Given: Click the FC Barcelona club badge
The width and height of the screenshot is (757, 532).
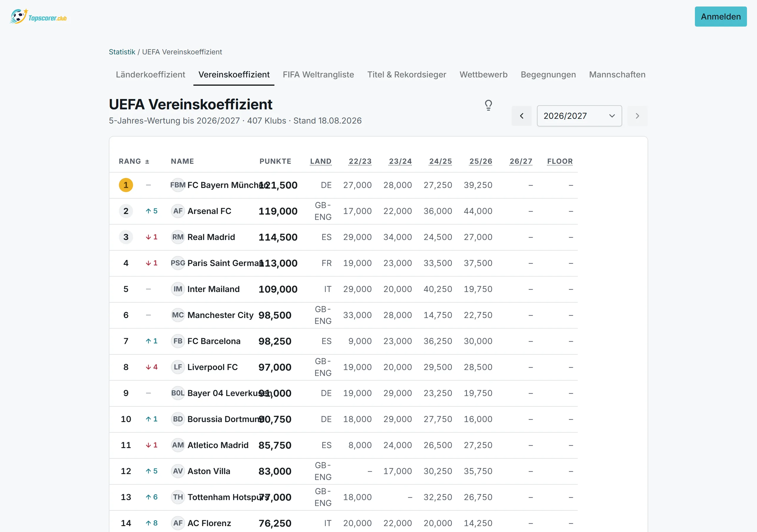Looking at the screenshot, I should pos(178,341).
